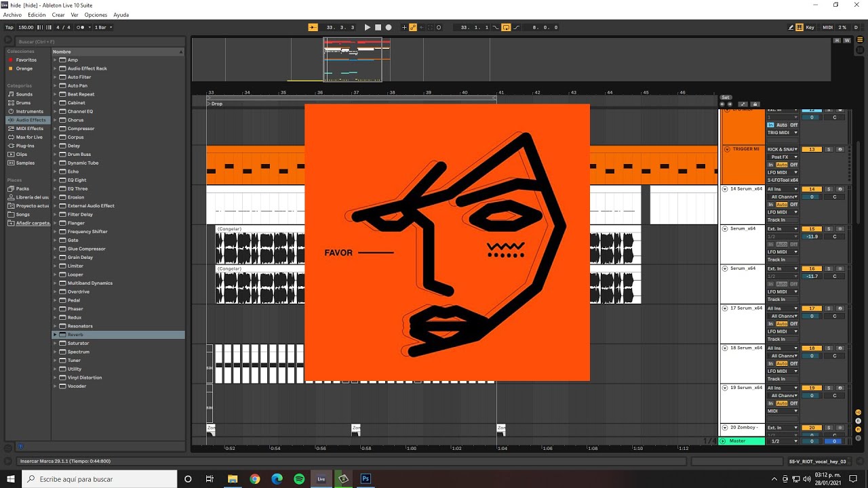The width and height of the screenshot is (868, 488).
Task: Open the Post FX dropdown on TRIGGER MI
Action: (x=783, y=157)
